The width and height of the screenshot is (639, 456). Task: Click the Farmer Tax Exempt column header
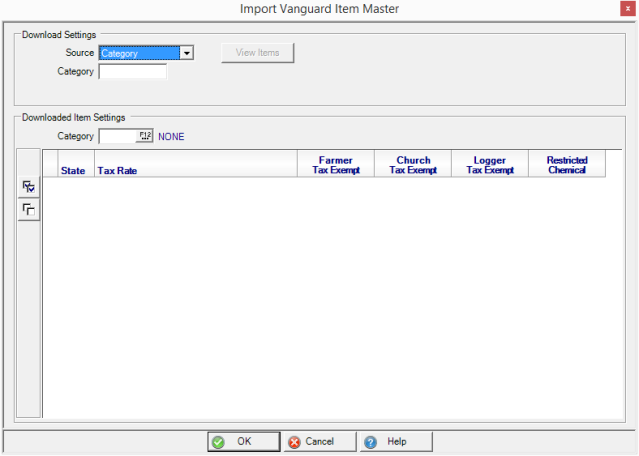click(x=335, y=165)
